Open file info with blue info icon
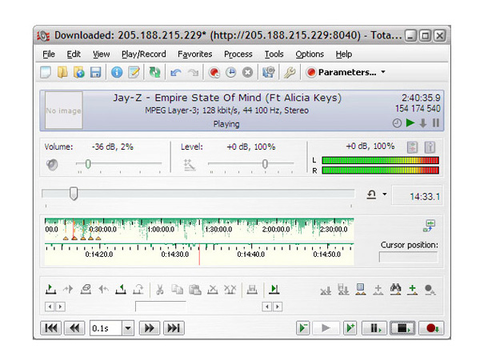Viewport: 480px width, 361px height. (117, 72)
